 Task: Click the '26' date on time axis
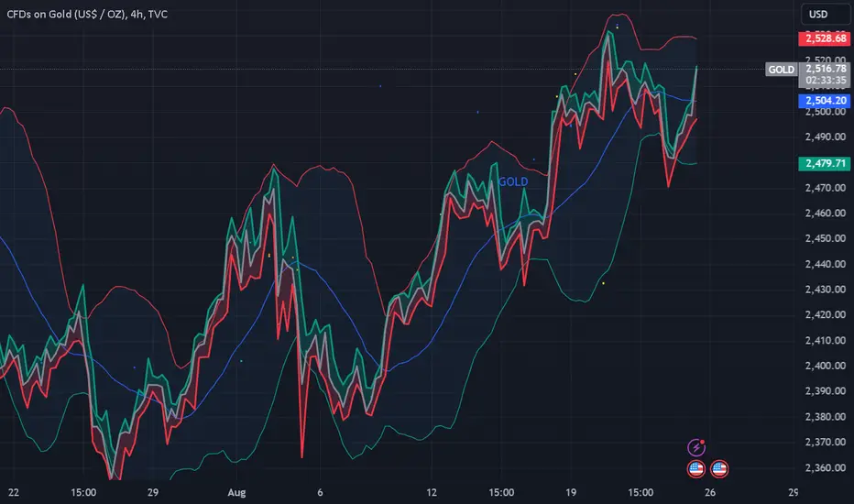coord(710,493)
